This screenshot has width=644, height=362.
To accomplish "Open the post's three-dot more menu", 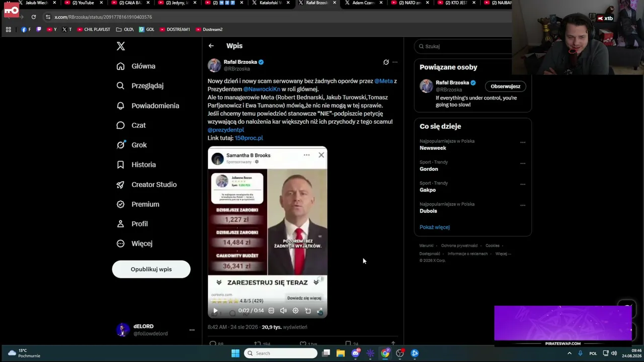I will click(395, 62).
